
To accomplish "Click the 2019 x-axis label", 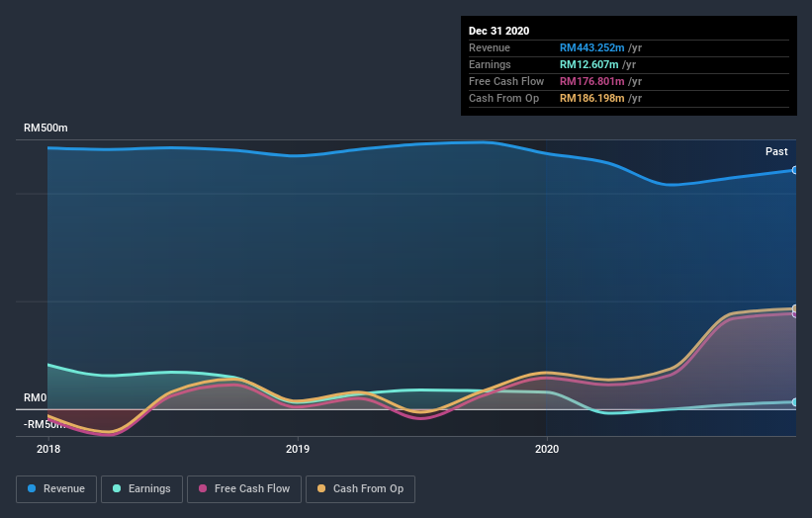I will point(298,449).
